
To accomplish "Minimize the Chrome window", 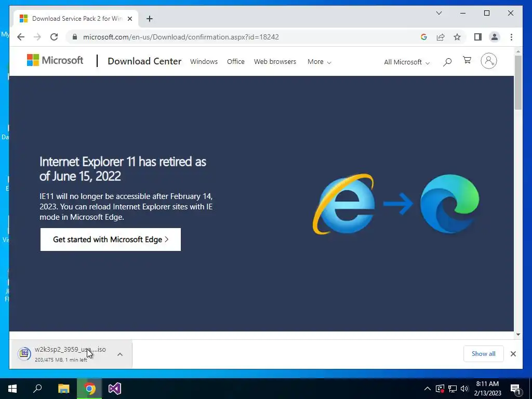I will coord(463,13).
